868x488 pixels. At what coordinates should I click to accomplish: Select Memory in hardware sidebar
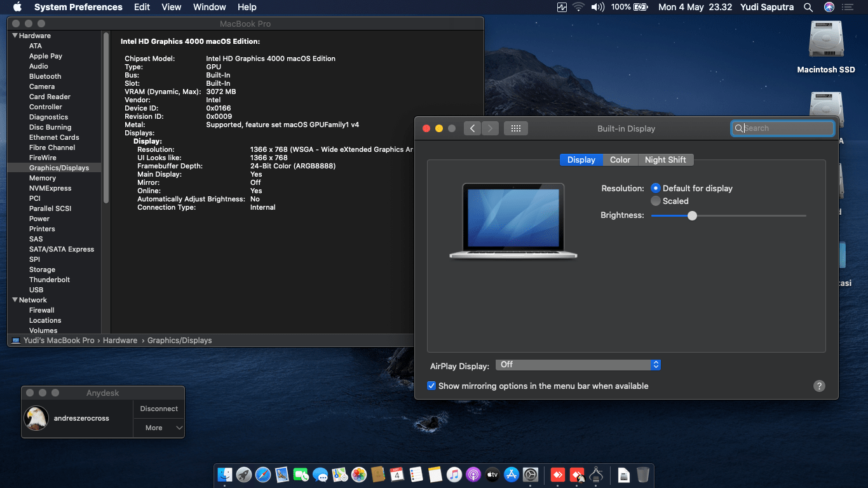[x=43, y=178]
